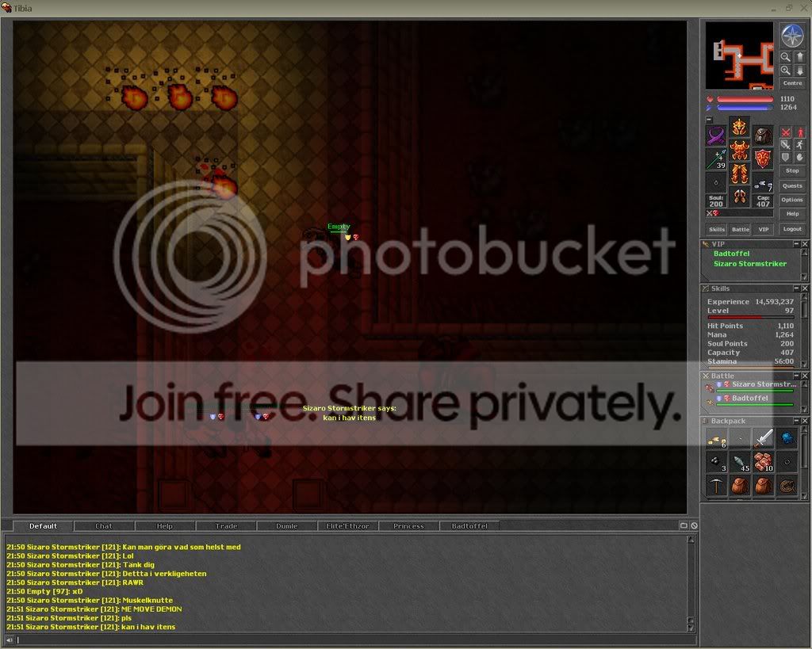
Task: Select the wand weapon slot showing 39
Action: pos(716,159)
